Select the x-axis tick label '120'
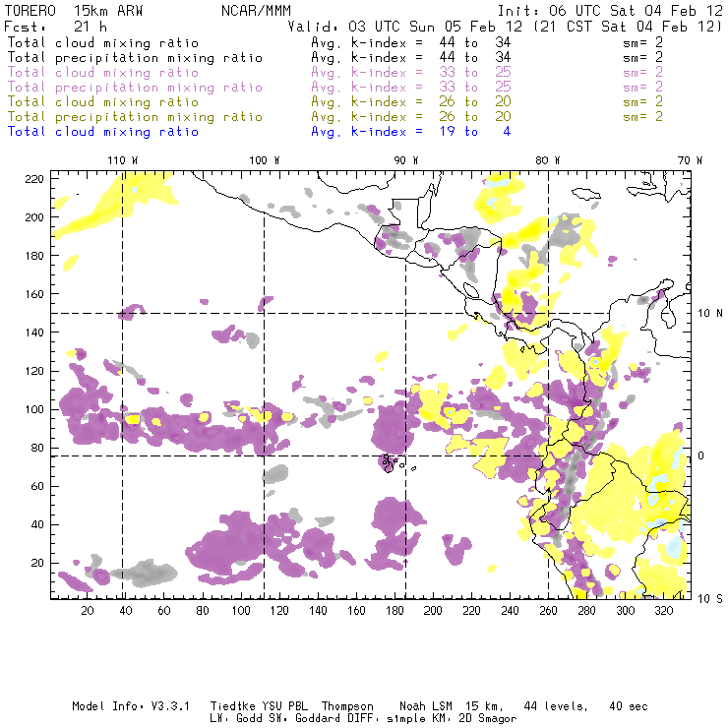The width and height of the screenshot is (728, 728). (279, 611)
